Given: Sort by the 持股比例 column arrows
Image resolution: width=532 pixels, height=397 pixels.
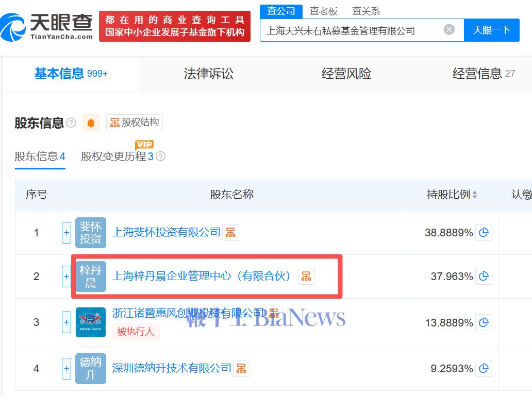Looking at the screenshot, I should tap(475, 195).
